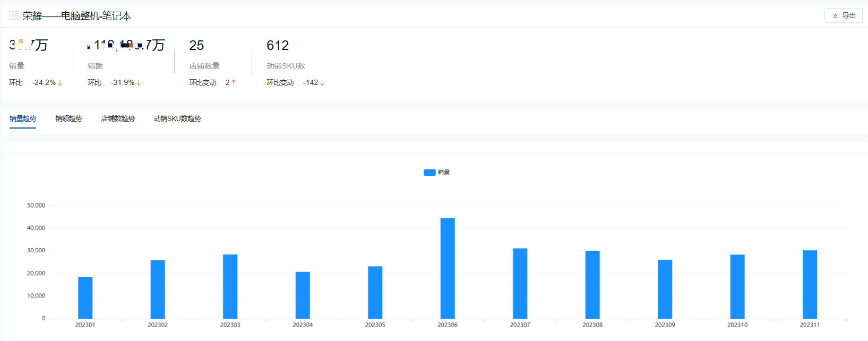Click the 202308 sales bar
The image size is (868, 341).
pos(592,285)
